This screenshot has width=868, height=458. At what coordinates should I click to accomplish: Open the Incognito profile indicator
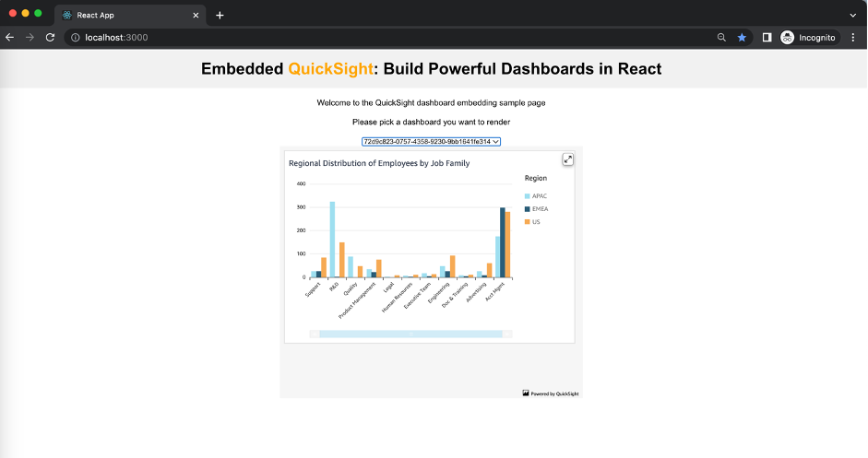pos(808,38)
